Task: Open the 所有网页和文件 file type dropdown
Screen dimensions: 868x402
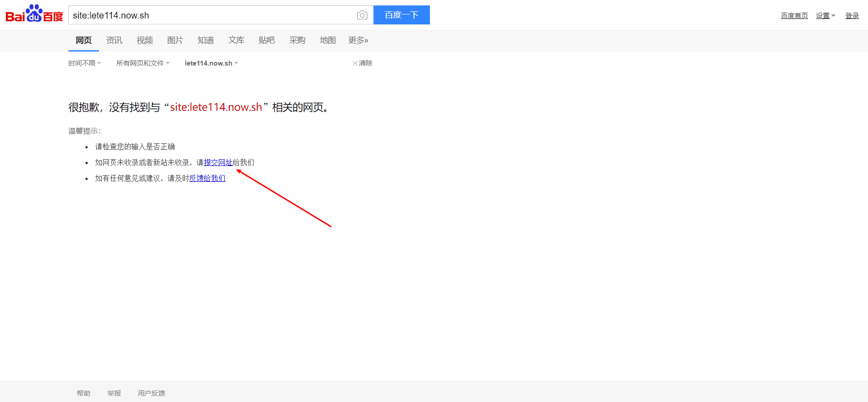Action: 142,63
